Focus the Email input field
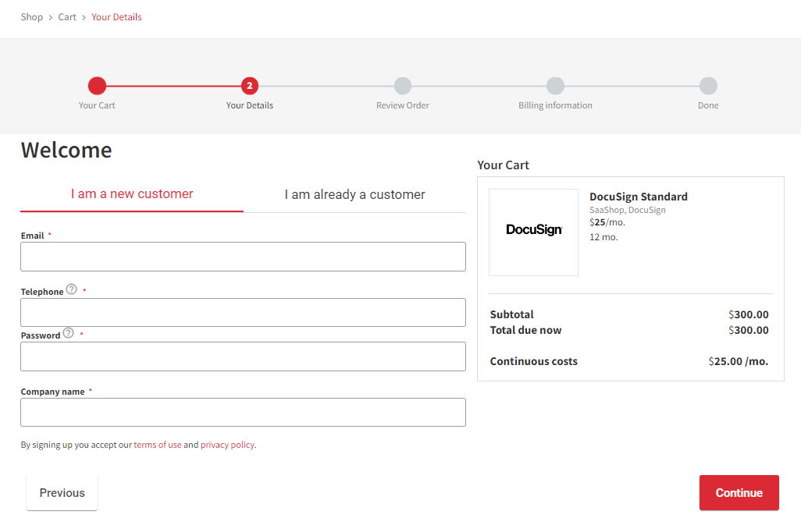The image size is (801, 532). (x=243, y=257)
